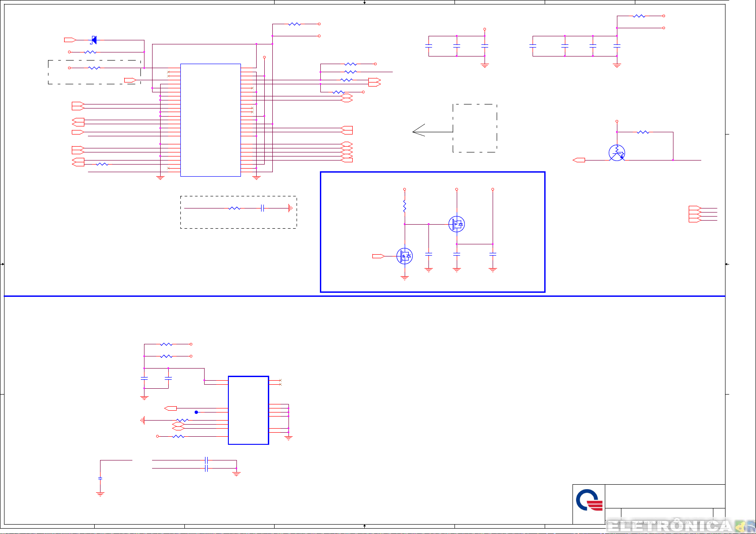The image size is (756, 534).
Task: Click the sideways ground in the dashed RC box
Action: (290, 208)
